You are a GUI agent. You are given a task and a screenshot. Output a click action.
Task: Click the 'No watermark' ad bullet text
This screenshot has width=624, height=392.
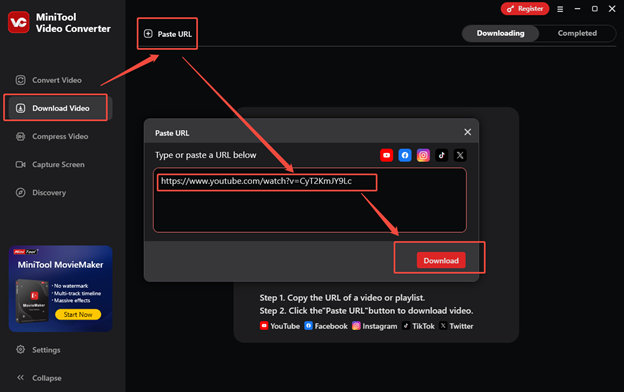pyautogui.click(x=71, y=286)
